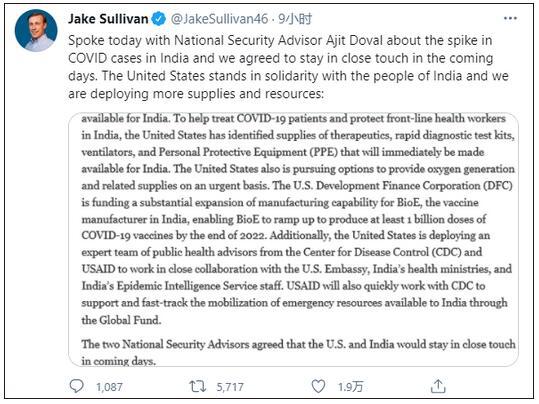Click the 1,087 replies count
Viewport: 539px width, 404px height.
(109, 387)
